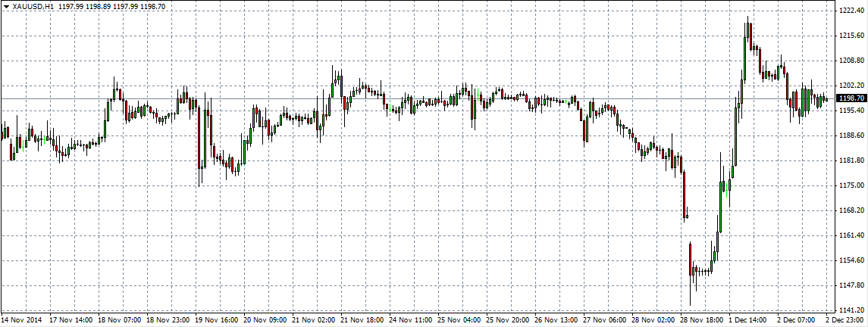This screenshot has width=868, height=327.
Task: Click the 2 Dec 23:00 time label
Action: pos(844,320)
